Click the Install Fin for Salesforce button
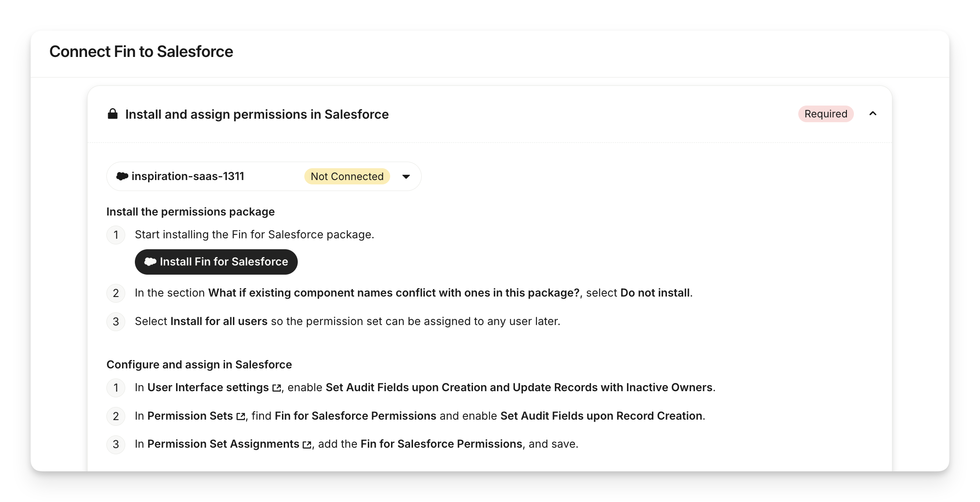Image resolution: width=980 pixels, height=502 pixels. (216, 262)
